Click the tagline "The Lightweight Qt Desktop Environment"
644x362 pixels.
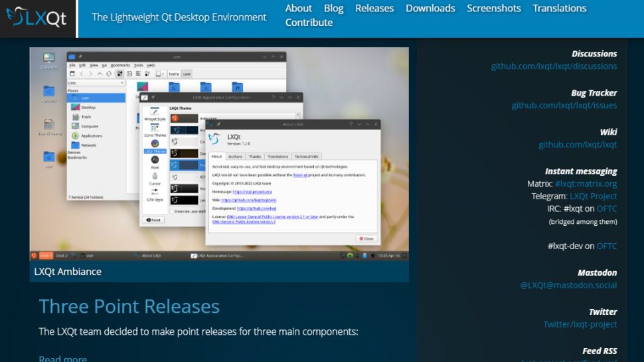(179, 17)
